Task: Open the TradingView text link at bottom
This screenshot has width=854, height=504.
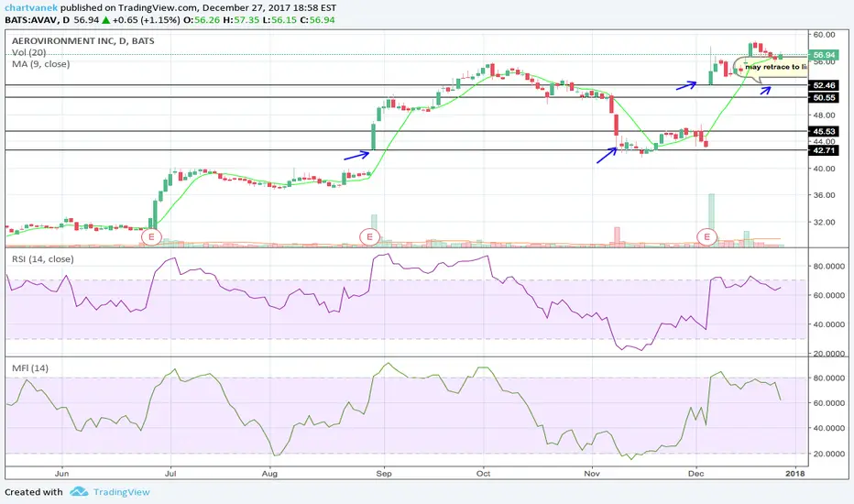Action: point(122,492)
